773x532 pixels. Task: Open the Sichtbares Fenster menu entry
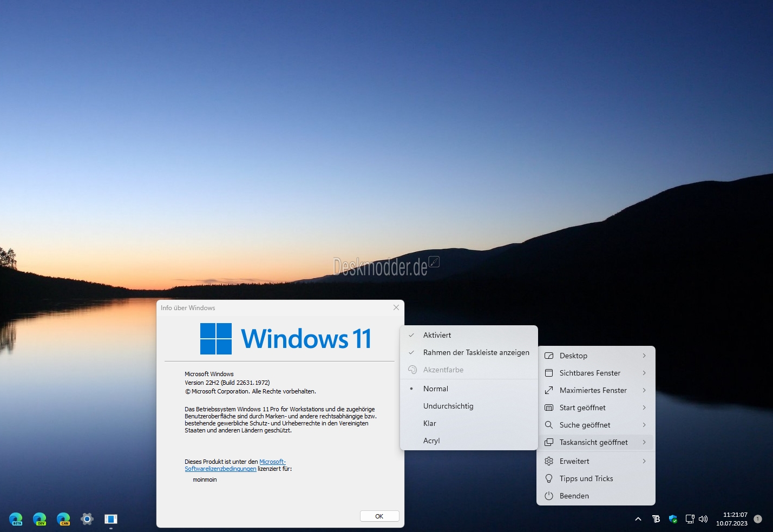coord(596,373)
